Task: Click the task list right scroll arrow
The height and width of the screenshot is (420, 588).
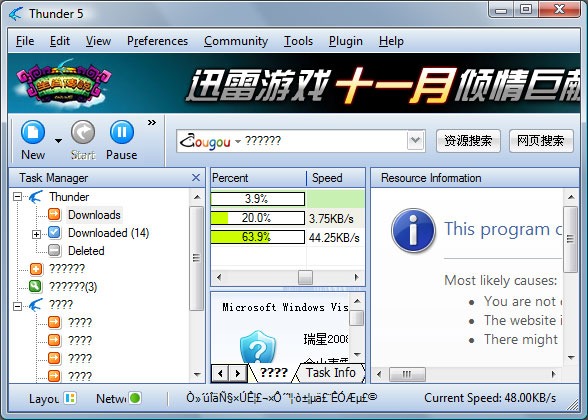Action: tap(356, 278)
